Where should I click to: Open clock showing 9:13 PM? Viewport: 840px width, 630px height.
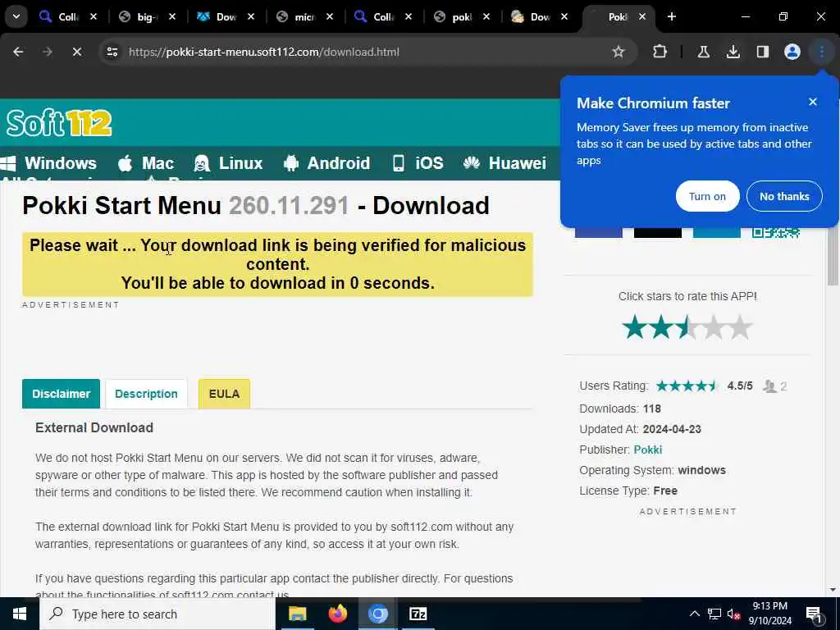(x=769, y=614)
